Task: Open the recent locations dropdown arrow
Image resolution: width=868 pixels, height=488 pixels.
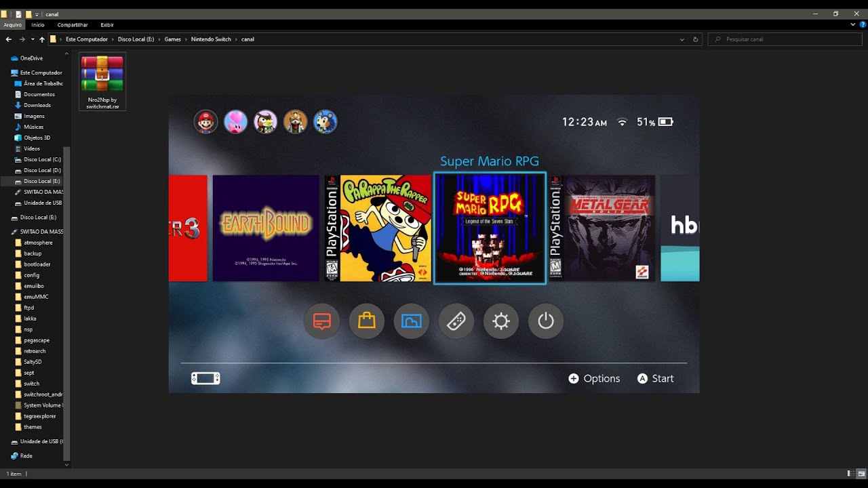Action: point(32,39)
